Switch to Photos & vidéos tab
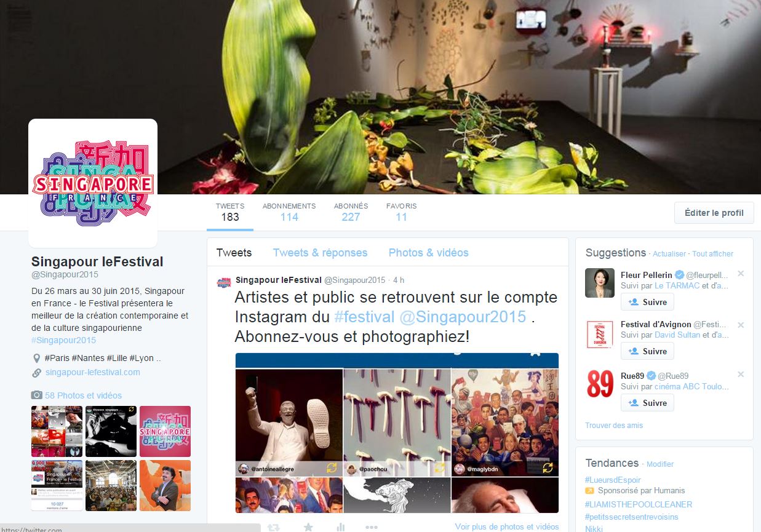 pyautogui.click(x=428, y=253)
